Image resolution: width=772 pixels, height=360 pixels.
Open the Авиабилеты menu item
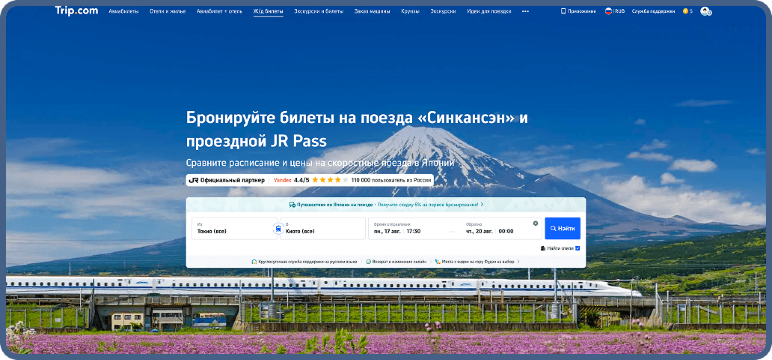[x=124, y=11]
